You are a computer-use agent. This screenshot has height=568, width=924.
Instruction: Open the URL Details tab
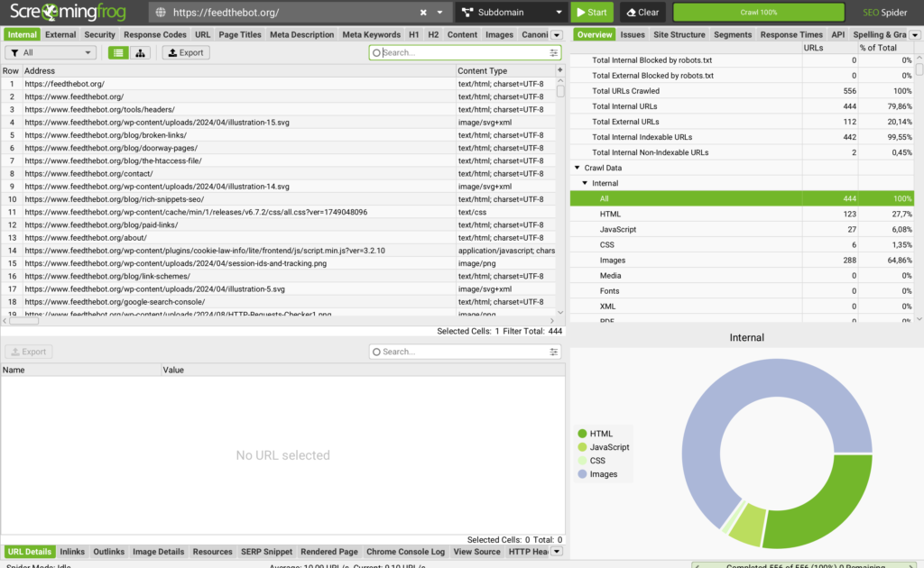(30, 552)
